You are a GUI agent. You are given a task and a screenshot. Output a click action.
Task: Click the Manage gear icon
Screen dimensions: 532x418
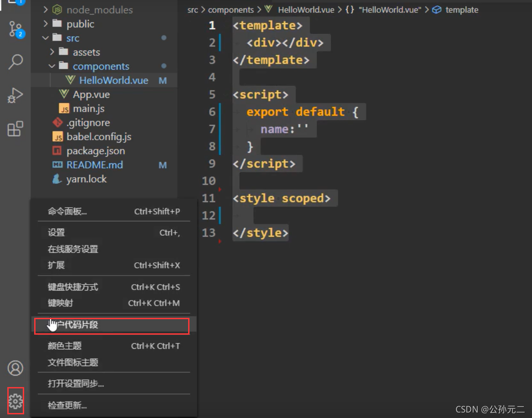tap(15, 401)
